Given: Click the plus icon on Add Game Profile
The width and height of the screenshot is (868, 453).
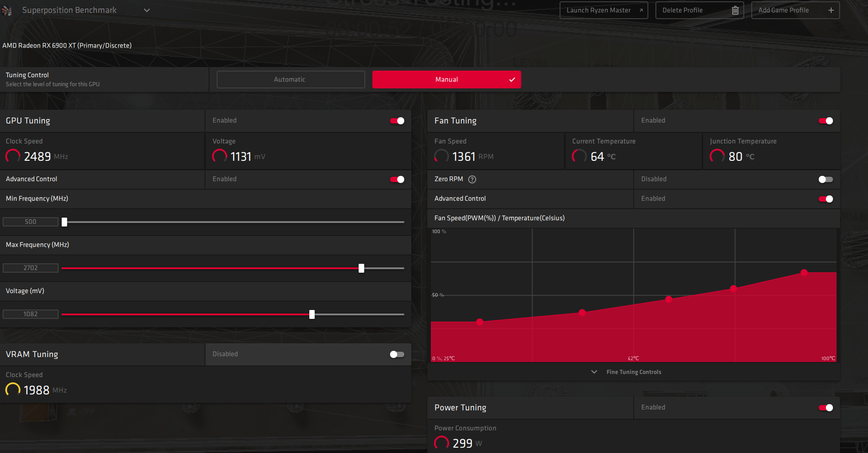Looking at the screenshot, I should coord(831,10).
